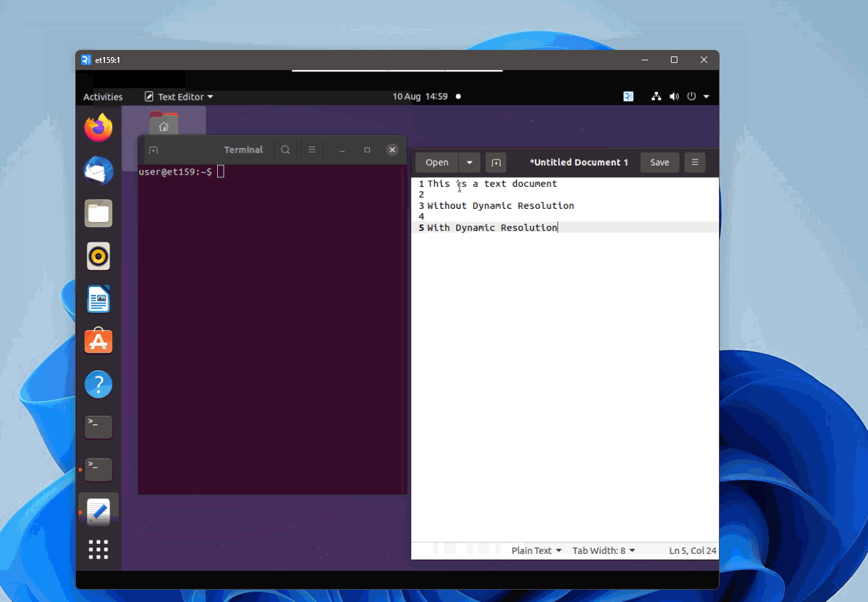Close the Terminal window
Screen dimensions: 868x602
pyautogui.click(x=392, y=150)
